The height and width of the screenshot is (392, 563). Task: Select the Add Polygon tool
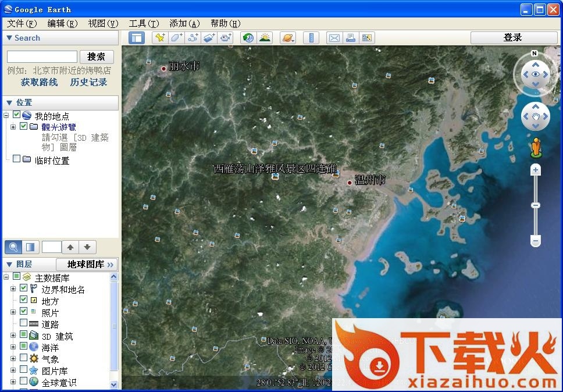(x=176, y=38)
